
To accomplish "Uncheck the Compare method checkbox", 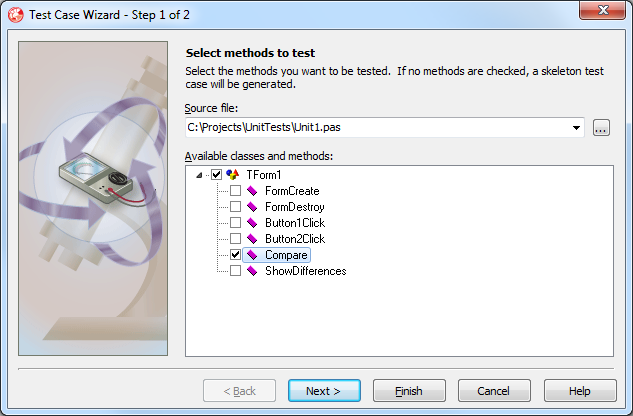I will point(235,255).
